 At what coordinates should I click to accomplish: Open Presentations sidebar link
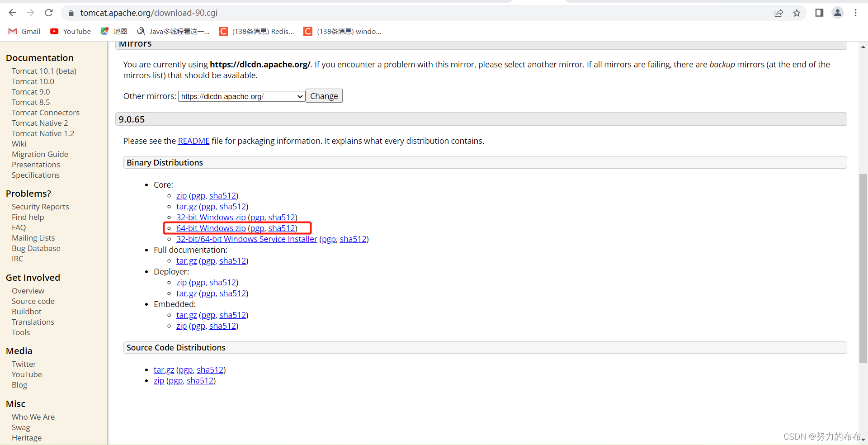pos(36,165)
